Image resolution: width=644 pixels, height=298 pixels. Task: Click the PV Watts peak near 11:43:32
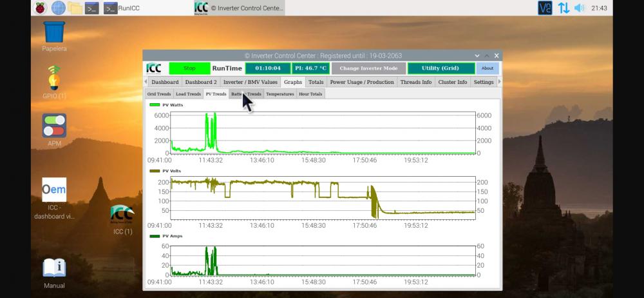(211, 130)
